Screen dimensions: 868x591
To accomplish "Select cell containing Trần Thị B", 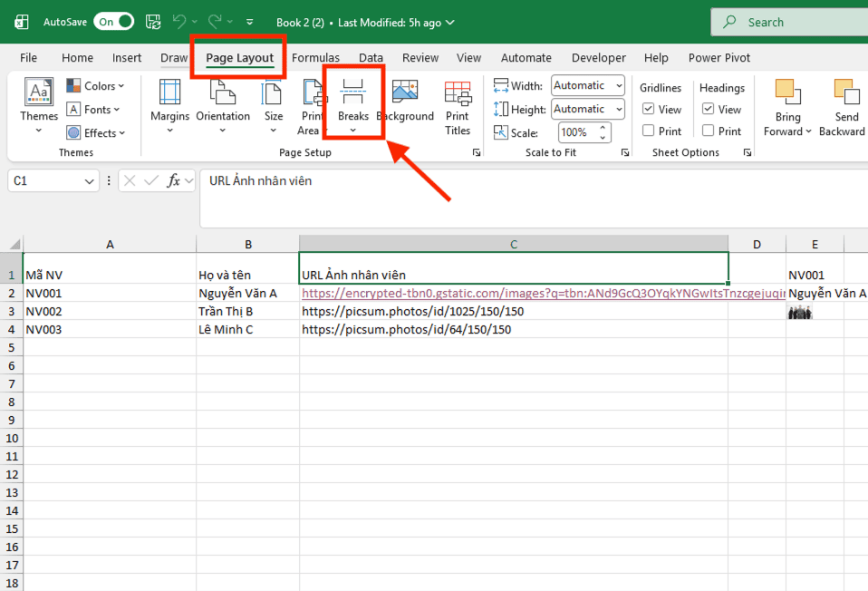I will point(247,311).
